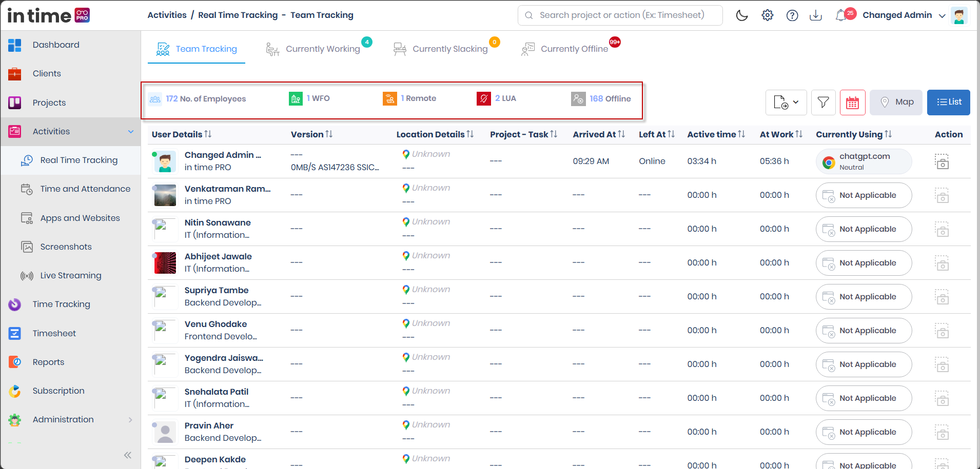
Task: Open settings gear icon in header
Action: pyautogui.click(x=768, y=15)
